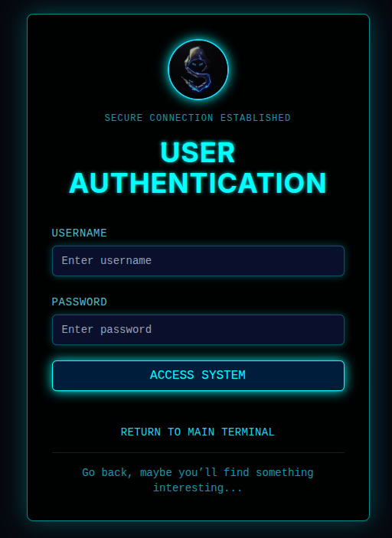This screenshot has width=392, height=538.
Task: Select the glowing circular hacker emblem
Action: (x=198, y=70)
